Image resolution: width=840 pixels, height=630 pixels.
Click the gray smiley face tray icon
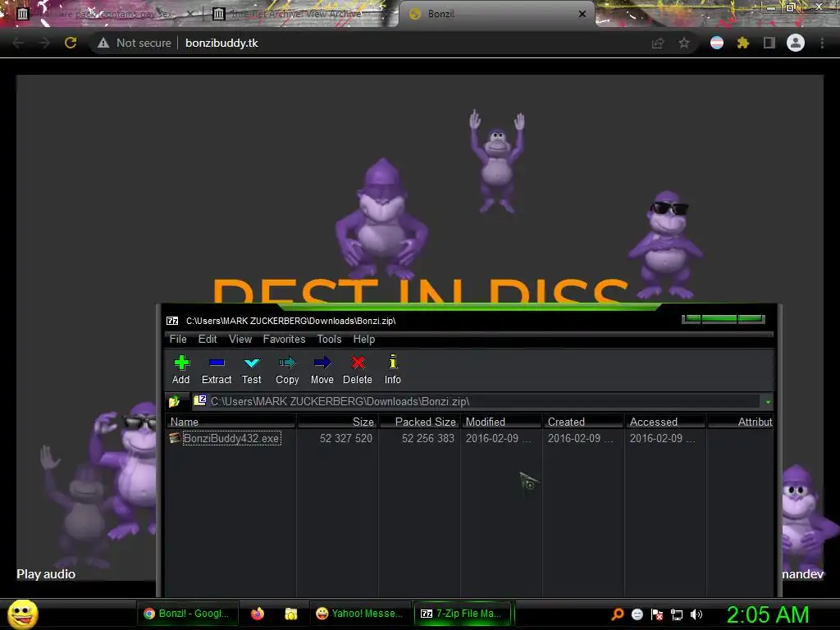point(637,614)
